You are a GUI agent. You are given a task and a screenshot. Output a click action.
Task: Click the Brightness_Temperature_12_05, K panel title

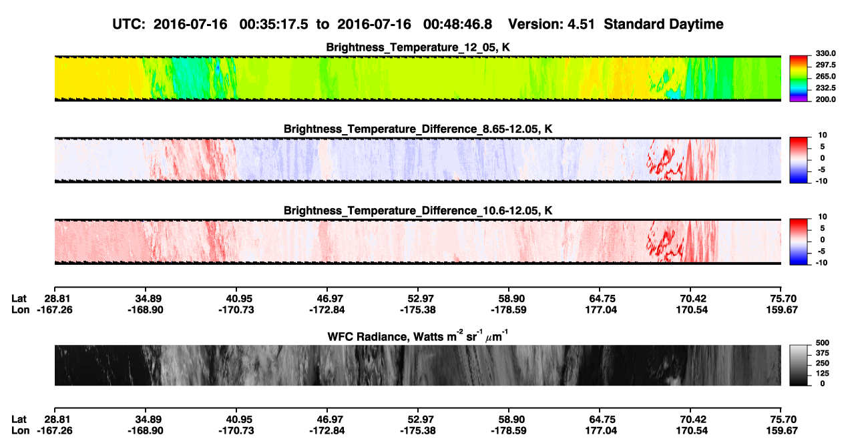click(x=418, y=47)
